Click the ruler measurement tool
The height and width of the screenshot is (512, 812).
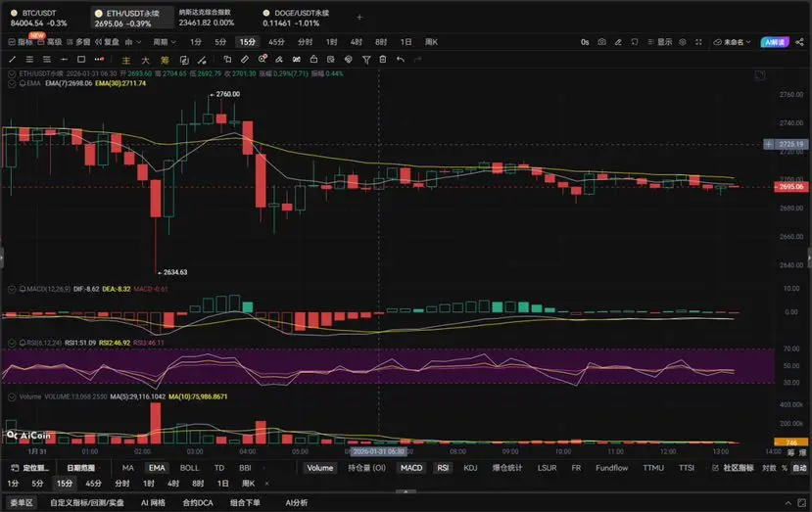[x=245, y=60]
